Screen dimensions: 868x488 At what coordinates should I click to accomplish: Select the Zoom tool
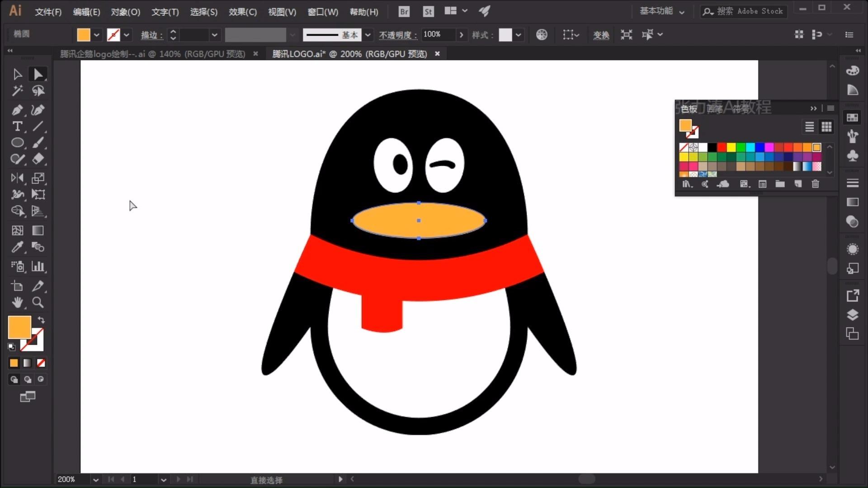(x=38, y=302)
